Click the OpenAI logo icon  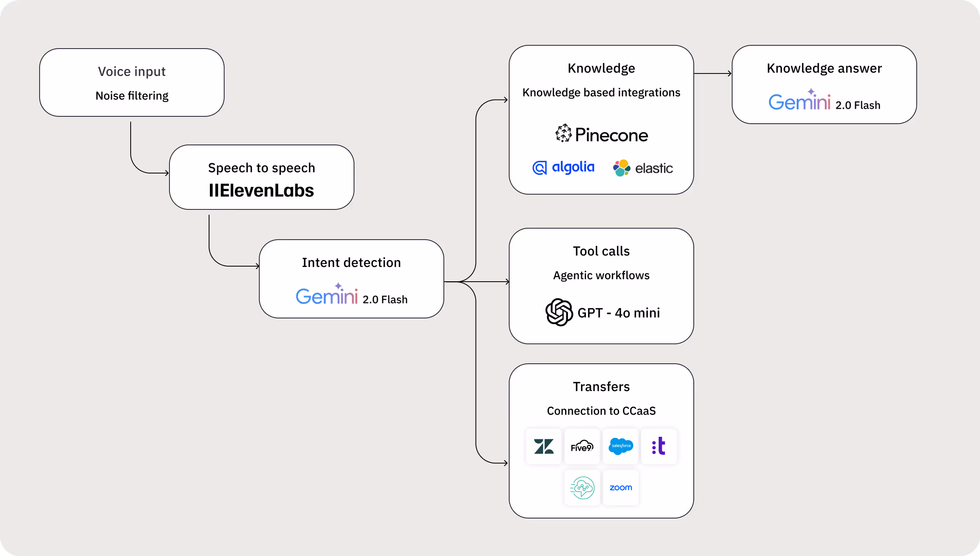pos(559,312)
